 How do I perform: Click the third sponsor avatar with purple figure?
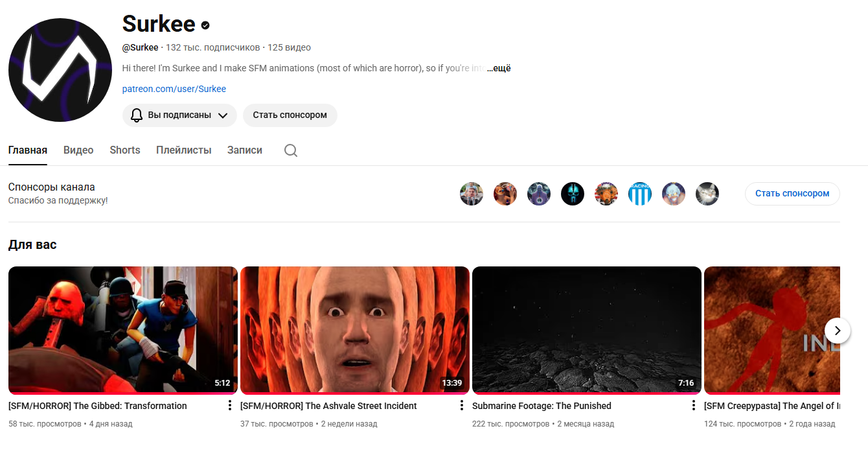pyautogui.click(x=539, y=194)
